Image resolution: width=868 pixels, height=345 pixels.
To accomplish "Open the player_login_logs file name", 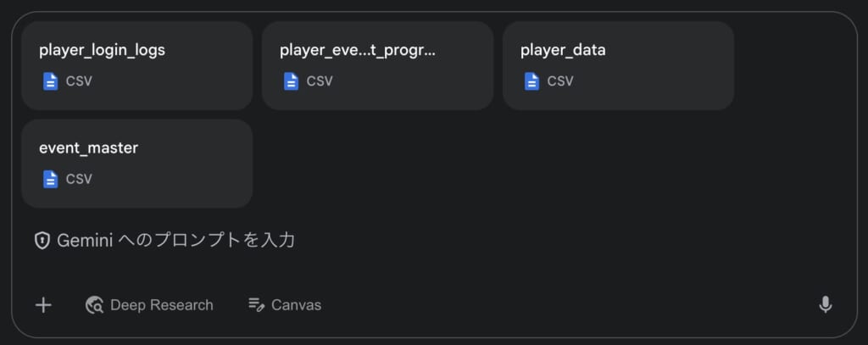I will [102, 50].
